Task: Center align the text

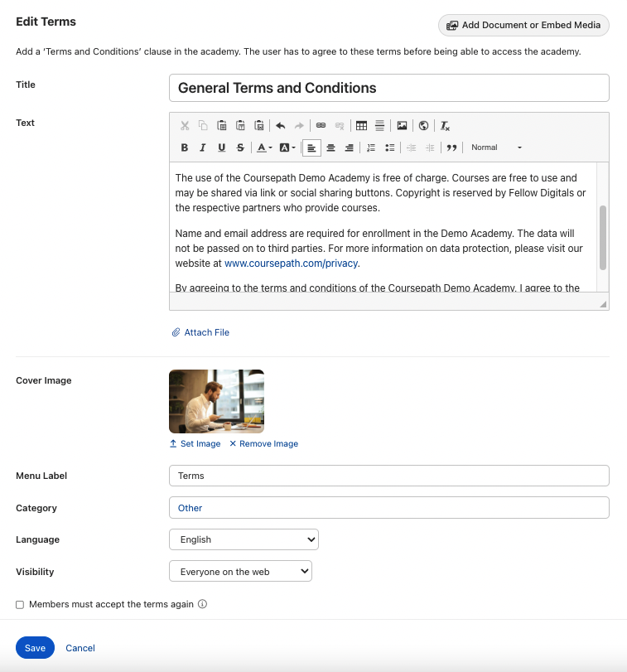Action: (x=330, y=147)
